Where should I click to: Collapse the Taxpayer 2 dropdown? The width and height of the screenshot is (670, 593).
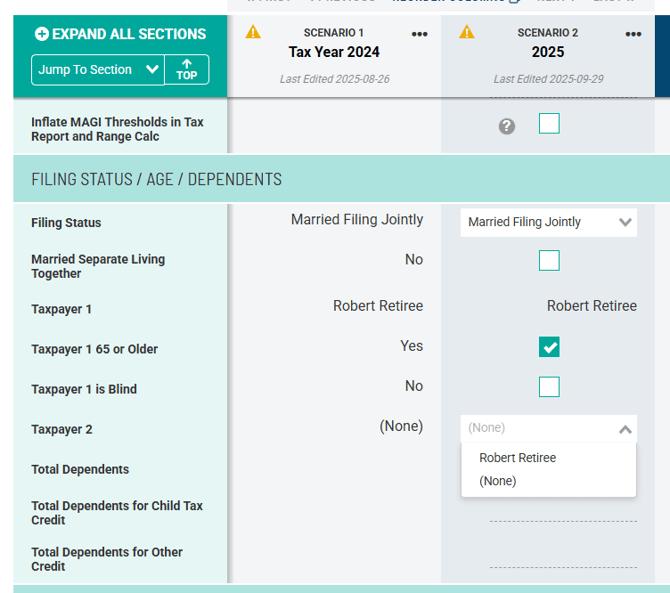625,429
